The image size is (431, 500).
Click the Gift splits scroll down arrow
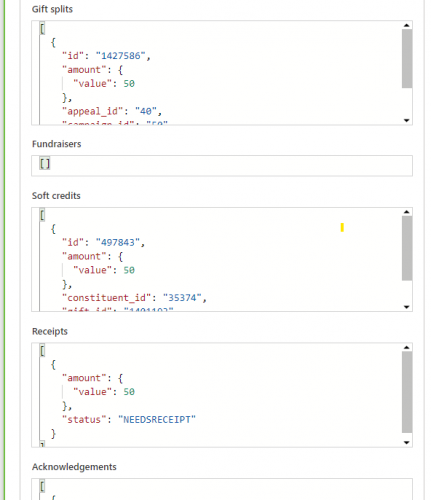[x=406, y=121]
